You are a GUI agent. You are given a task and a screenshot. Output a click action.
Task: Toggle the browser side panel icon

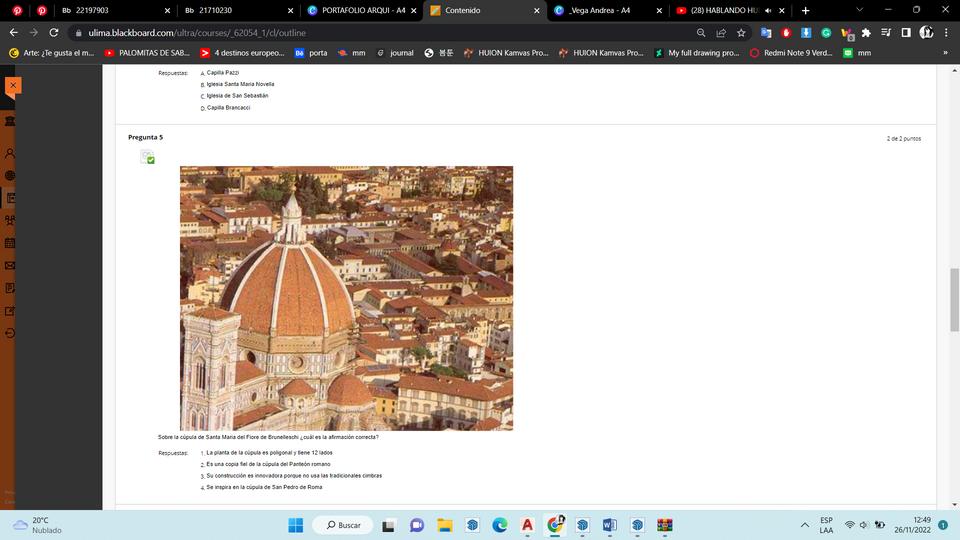pos(906,32)
